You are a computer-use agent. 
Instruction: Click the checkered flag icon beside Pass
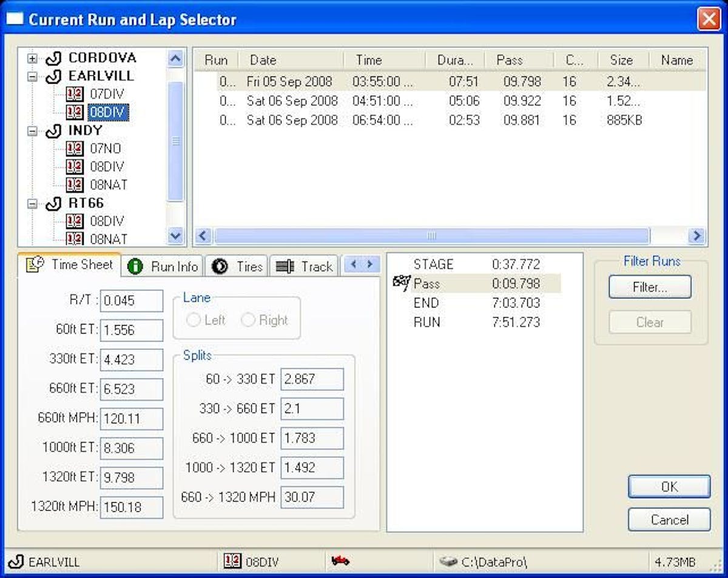tap(402, 283)
